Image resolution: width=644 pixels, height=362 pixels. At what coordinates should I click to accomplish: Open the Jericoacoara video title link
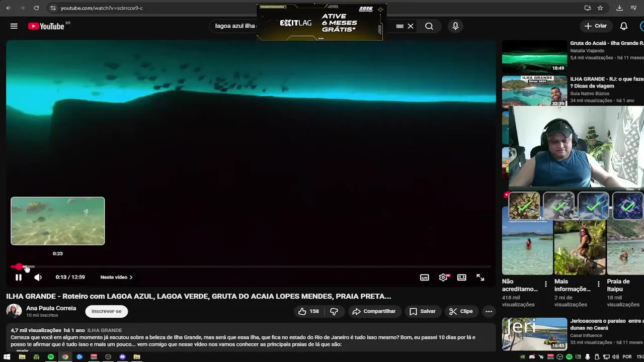pyautogui.click(x=607, y=324)
